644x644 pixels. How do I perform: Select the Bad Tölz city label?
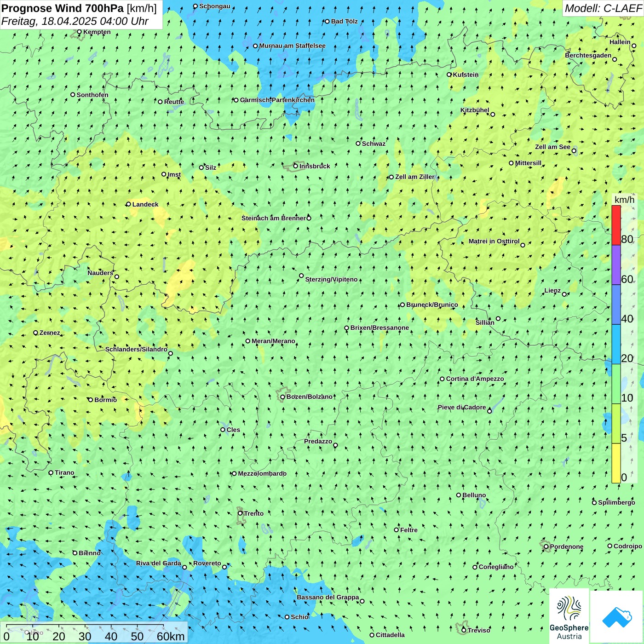tap(345, 21)
